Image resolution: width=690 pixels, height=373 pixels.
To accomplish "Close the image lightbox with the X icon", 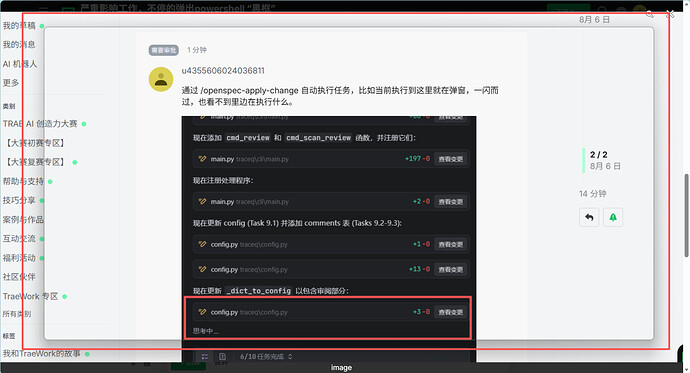I will point(670,14).
